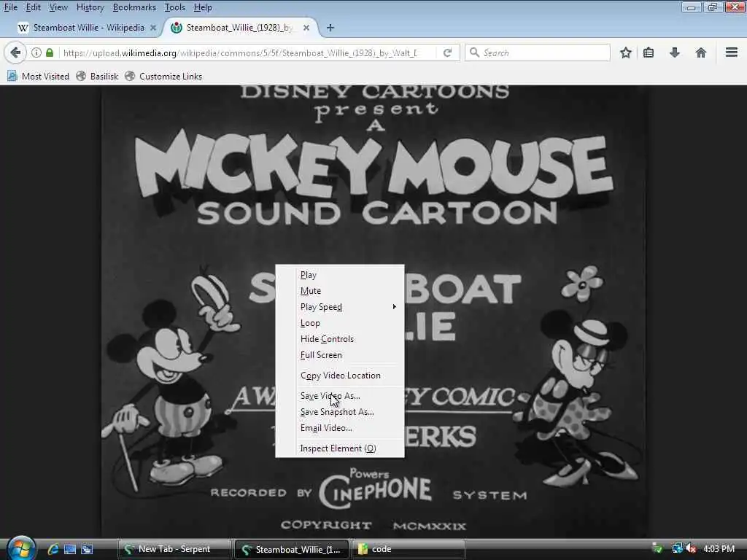Click the browser Back arrow button
The image size is (747, 560).
pyautogui.click(x=15, y=52)
